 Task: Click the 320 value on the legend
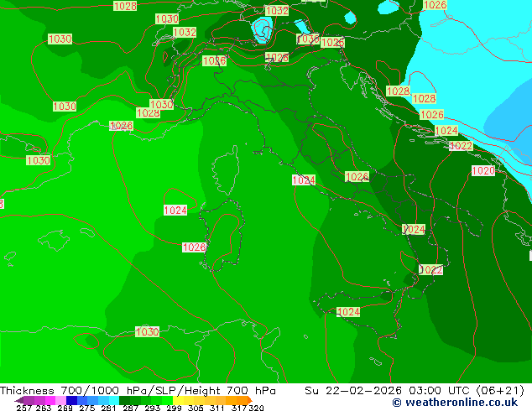tap(256, 408)
